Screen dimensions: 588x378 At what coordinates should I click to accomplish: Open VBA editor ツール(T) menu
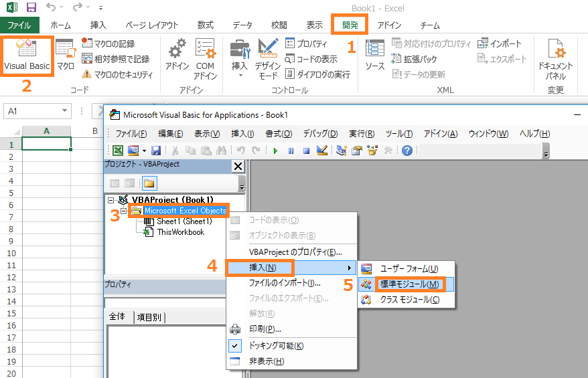[399, 134]
